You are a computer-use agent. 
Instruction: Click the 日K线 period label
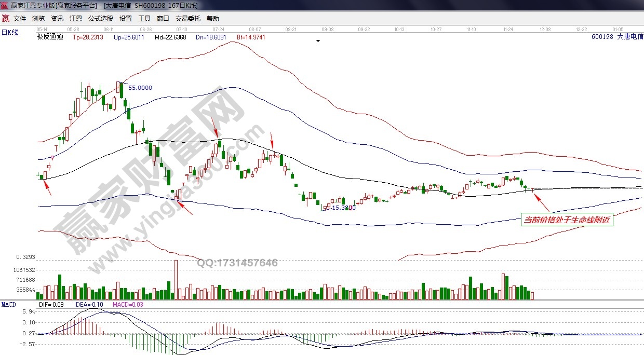[9, 33]
